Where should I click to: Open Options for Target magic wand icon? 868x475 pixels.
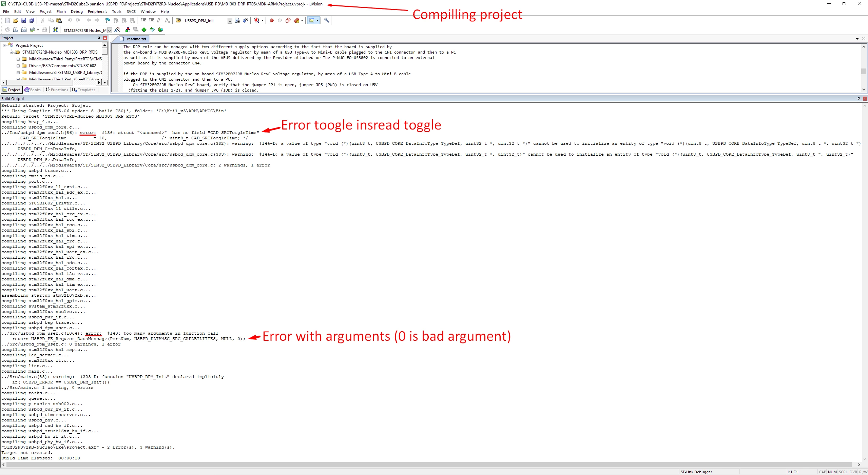point(117,30)
